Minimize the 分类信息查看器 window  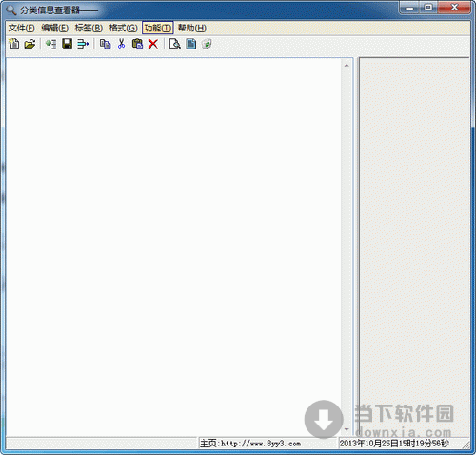(409, 8)
